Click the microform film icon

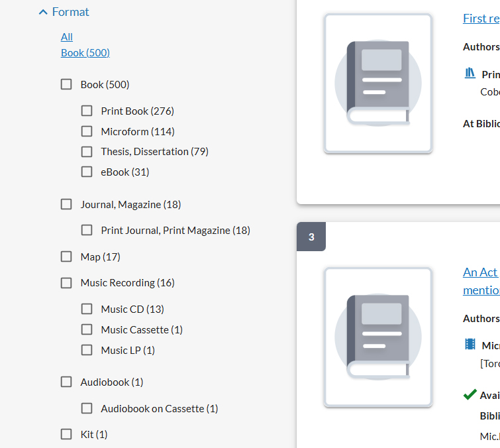pyautogui.click(x=470, y=344)
